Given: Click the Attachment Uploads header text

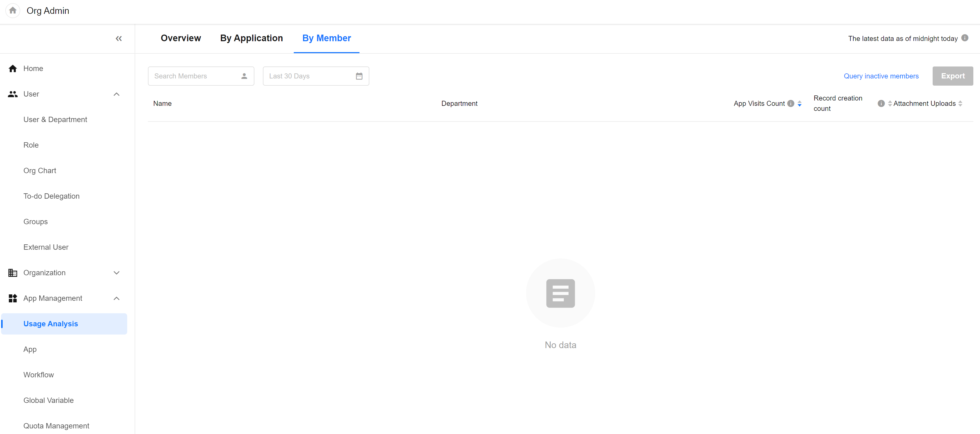Looking at the screenshot, I should [x=924, y=103].
